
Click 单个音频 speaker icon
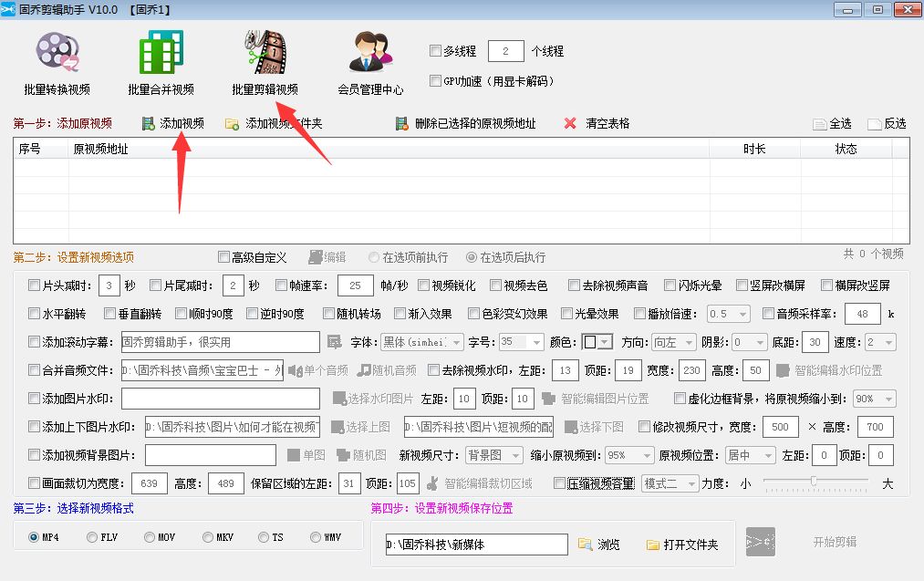click(296, 370)
